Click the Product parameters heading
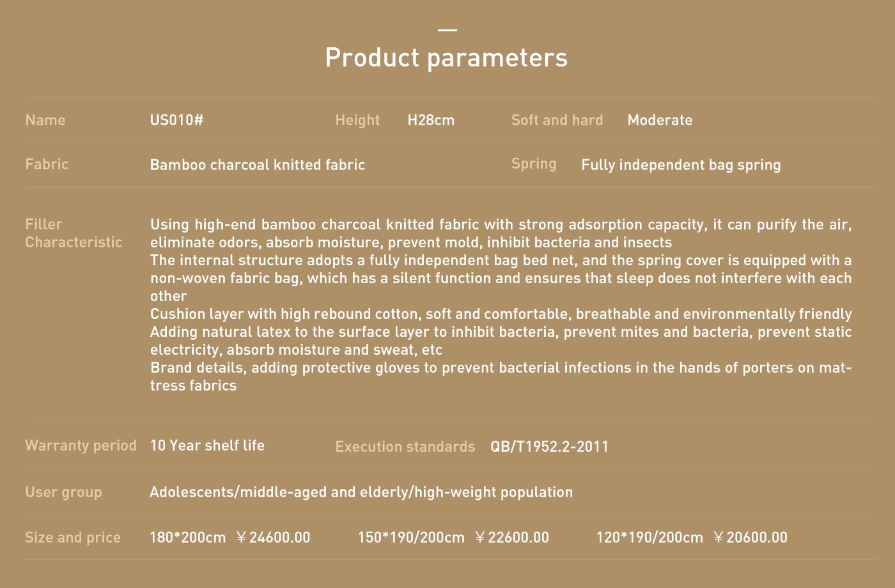895x588 pixels. 446,58
